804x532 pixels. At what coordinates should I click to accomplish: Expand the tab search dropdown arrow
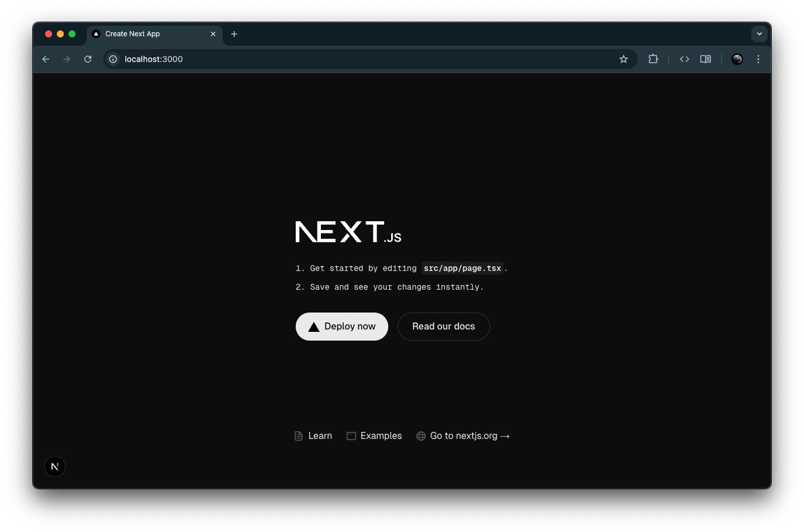tap(759, 34)
